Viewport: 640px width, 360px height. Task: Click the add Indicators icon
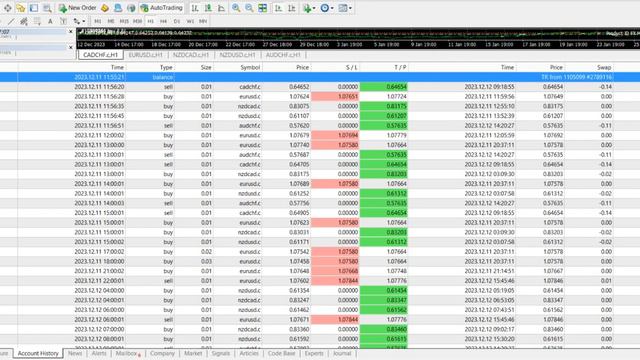(x=307, y=8)
